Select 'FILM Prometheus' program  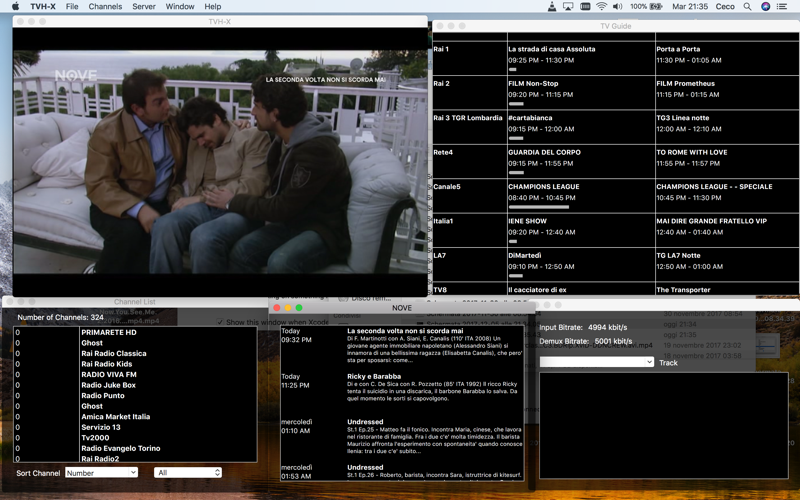(685, 83)
